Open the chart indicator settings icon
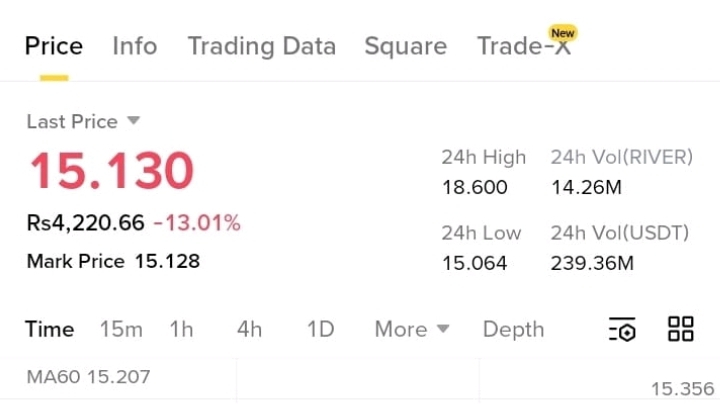720x404 pixels. pos(622,329)
